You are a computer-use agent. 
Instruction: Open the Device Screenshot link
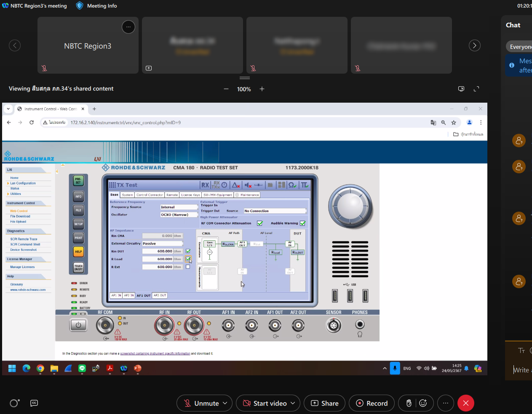(23, 250)
